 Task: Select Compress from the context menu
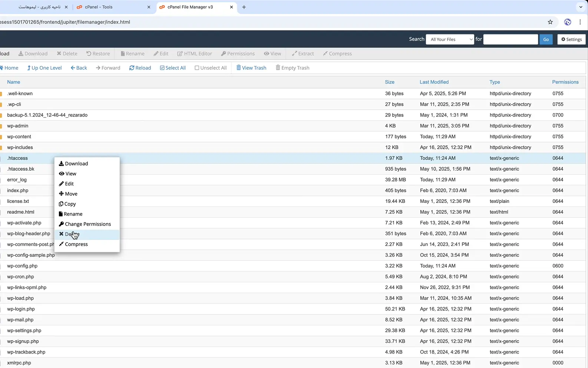76,244
